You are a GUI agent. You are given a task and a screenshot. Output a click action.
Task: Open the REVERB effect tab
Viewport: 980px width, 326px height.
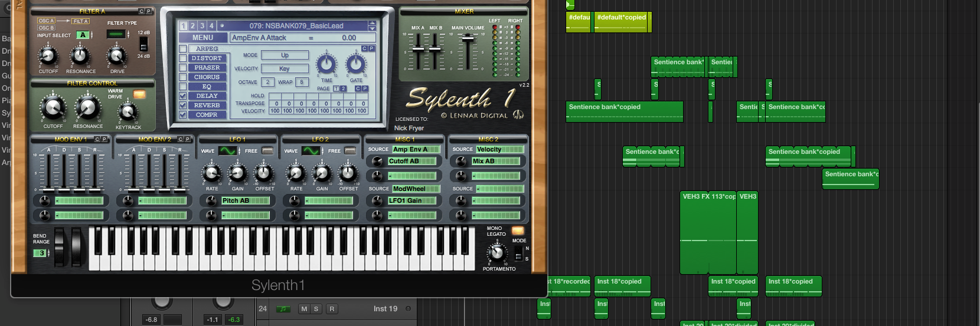point(207,106)
